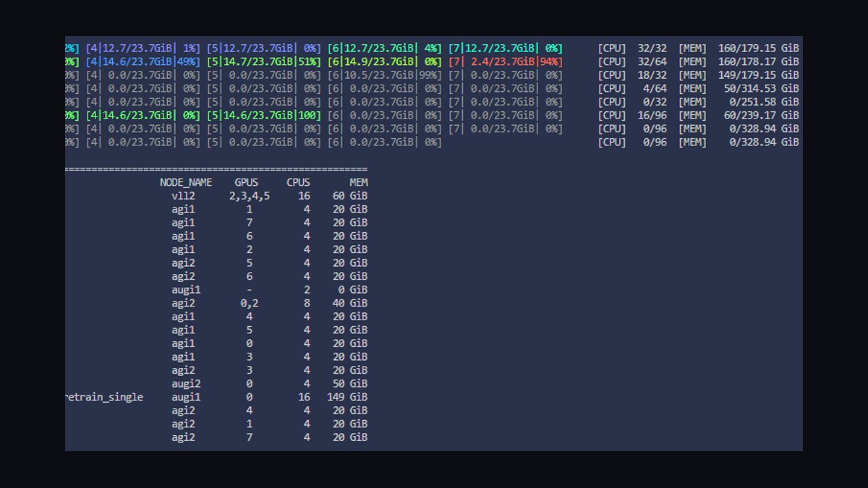Click CPU usage value 4/64
The height and width of the screenshot is (488, 868).
[655, 88]
